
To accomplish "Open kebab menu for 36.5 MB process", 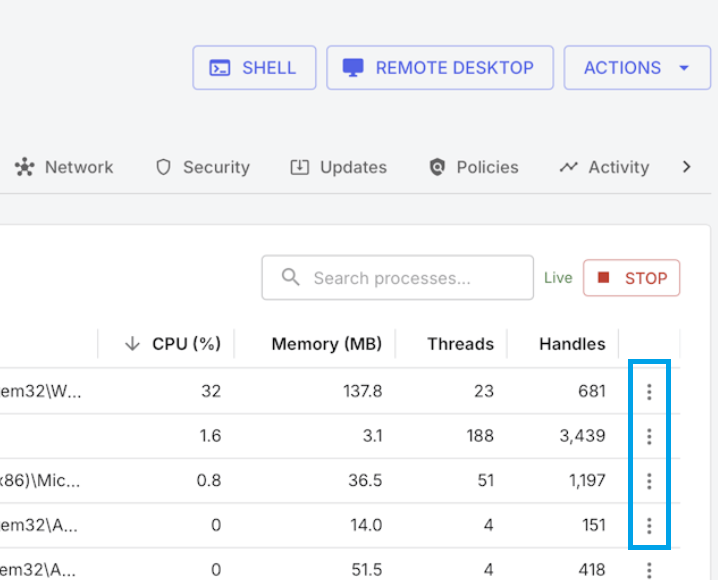I will [649, 481].
